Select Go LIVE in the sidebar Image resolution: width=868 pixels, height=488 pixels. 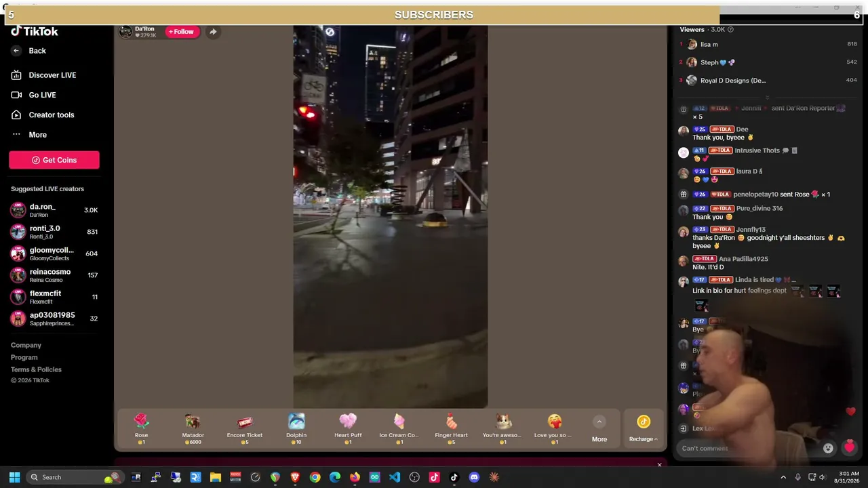coord(33,95)
